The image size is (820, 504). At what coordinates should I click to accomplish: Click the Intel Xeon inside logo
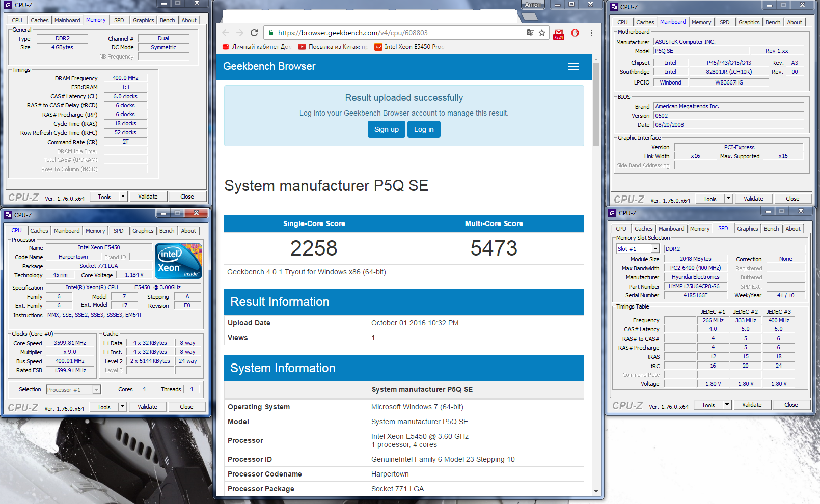pos(178,261)
